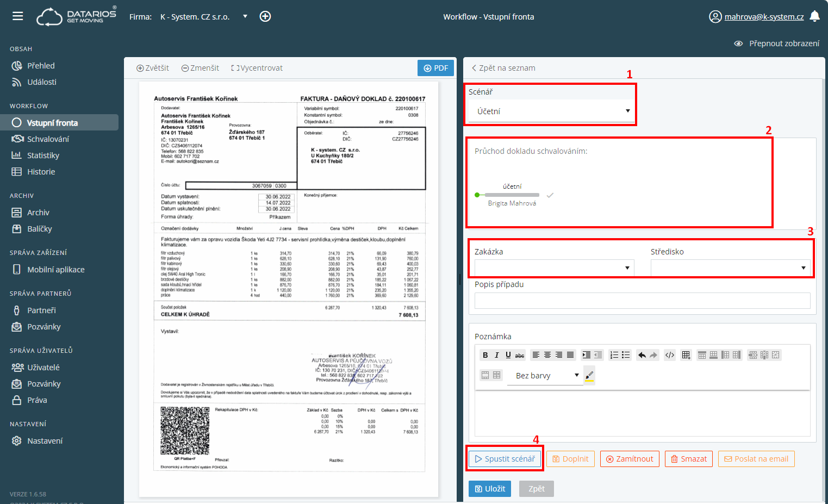The image size is (828, 504).
Task: Apply italic formatting in the note editor
Action: pos(496,355)
